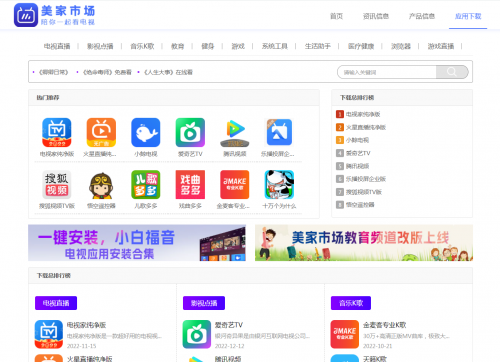Open the 爱奇艺TV title dated 2022-12-12
This screenshot has width=500, height=362.
pos(229,325)
